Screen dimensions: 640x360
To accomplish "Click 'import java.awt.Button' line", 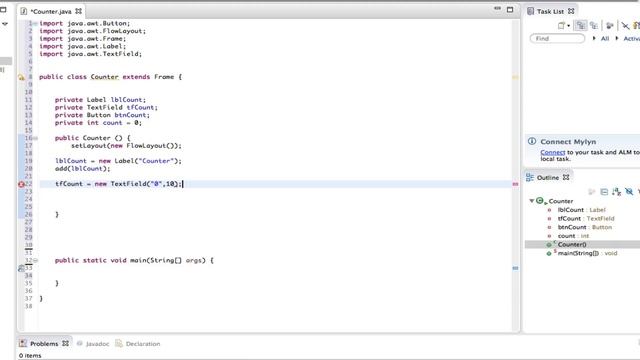I will [x=84, y=23].
